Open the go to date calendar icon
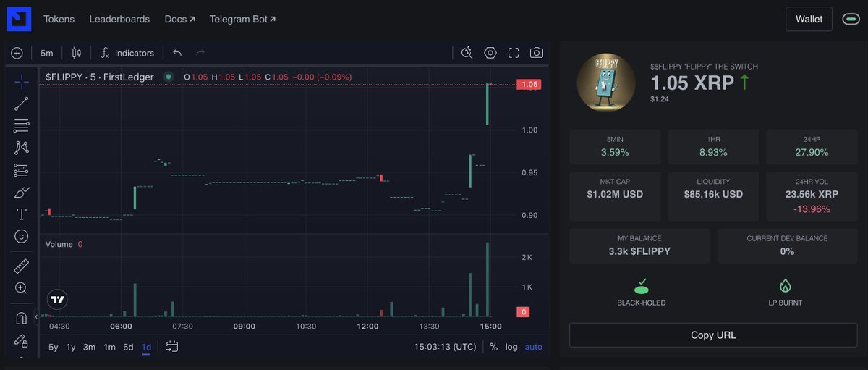The image size is (868, 370). [x=172, y=347]
